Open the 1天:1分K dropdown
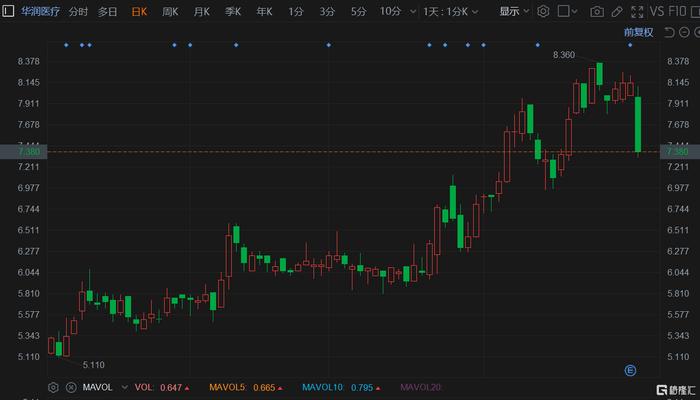 coord(447,12)
